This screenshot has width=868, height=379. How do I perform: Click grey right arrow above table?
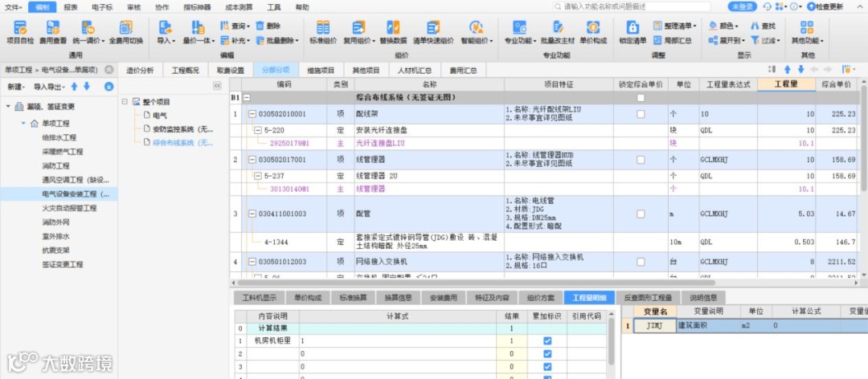[828, 70]
